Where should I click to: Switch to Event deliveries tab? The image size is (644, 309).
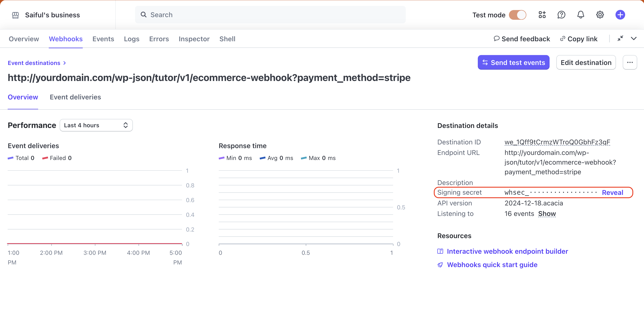pyautogui.click(x=75, y=97)
